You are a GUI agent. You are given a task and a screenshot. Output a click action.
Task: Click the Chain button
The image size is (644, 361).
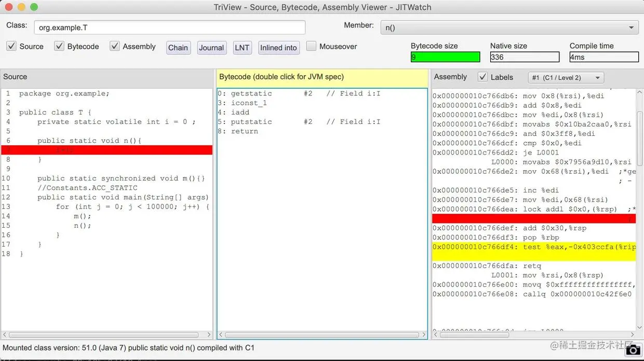pos(178,48)
